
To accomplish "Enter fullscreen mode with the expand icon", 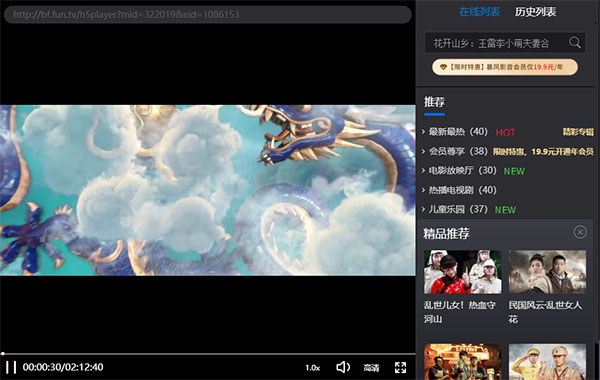I will pyautogui.click(x=400, y=368).
